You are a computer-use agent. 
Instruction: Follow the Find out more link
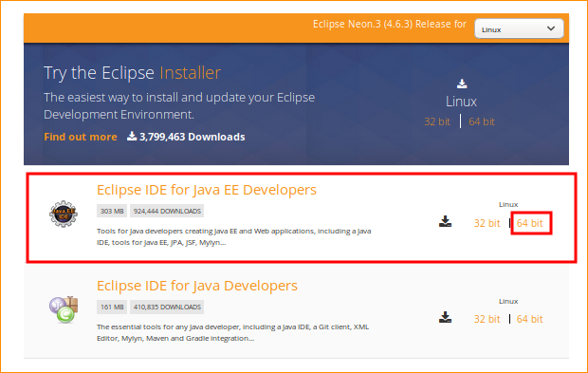pyautogui.click(x=81, y=137)
